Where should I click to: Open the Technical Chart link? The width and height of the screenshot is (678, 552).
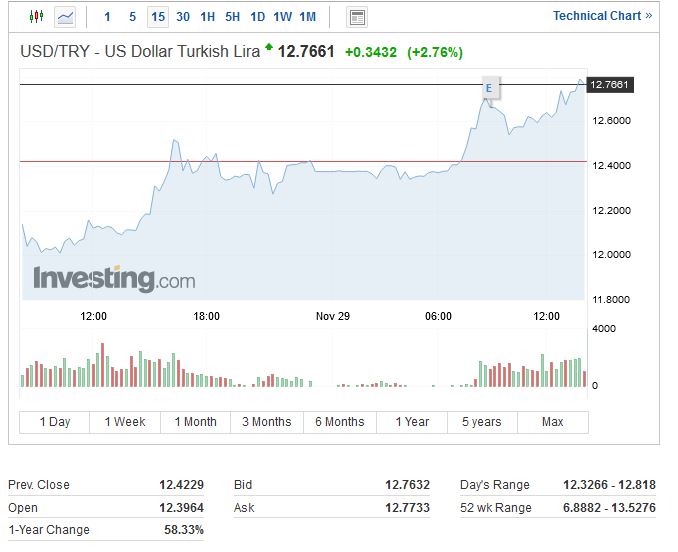pyautogui.click(x=602, y=16)
